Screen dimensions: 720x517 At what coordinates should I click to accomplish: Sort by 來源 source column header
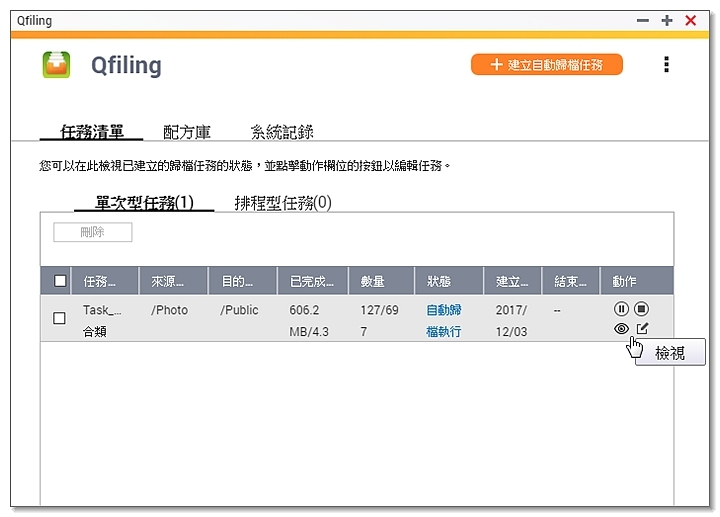pyautogui.click(x=174, y=281)
